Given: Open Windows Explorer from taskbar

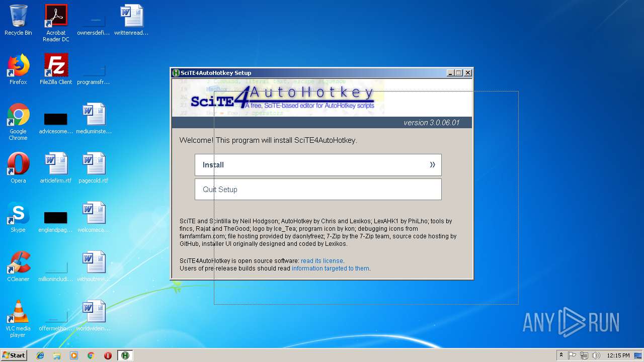Looking at the screenshot, I should 57,355.
